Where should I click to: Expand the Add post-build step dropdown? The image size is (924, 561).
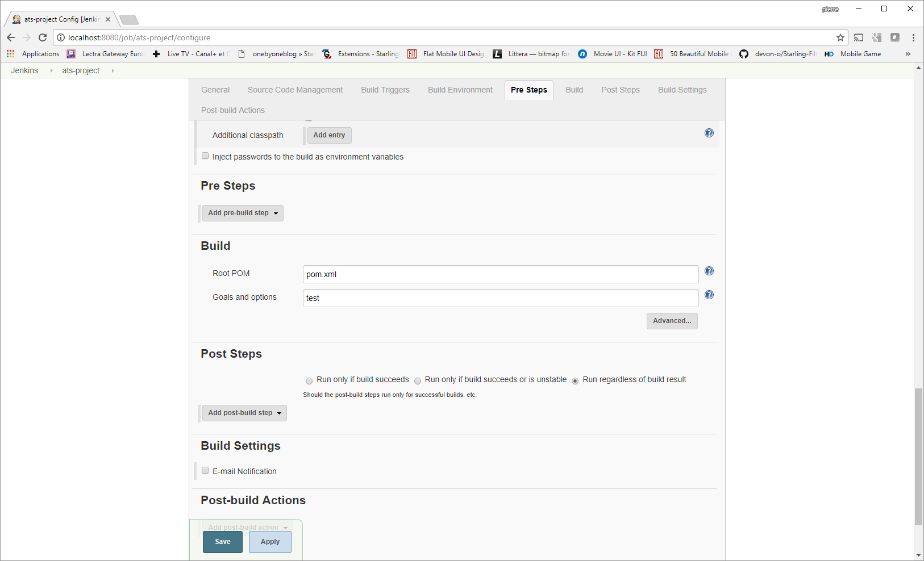point(244,413)
